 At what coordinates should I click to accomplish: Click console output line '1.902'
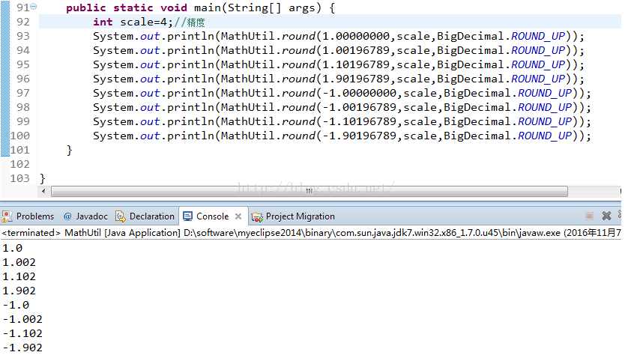pyautogui.click(x=19, y=291)
